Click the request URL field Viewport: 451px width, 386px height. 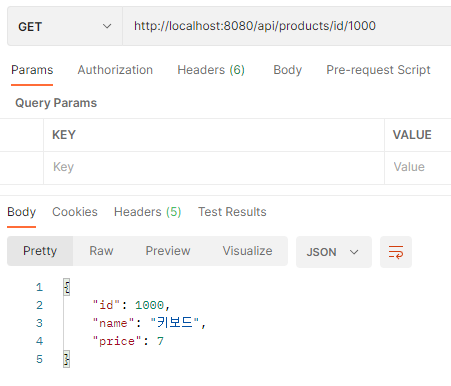(287, 26)
